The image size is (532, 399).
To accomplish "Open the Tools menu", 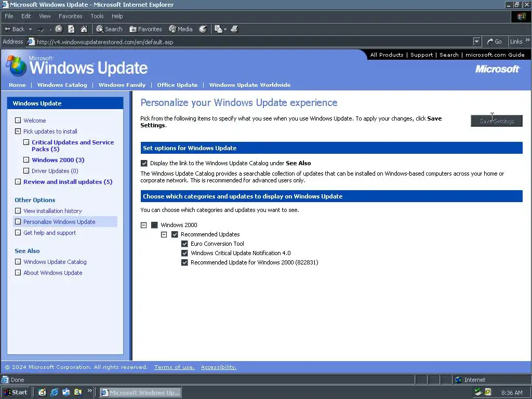I will click(97, 16).
